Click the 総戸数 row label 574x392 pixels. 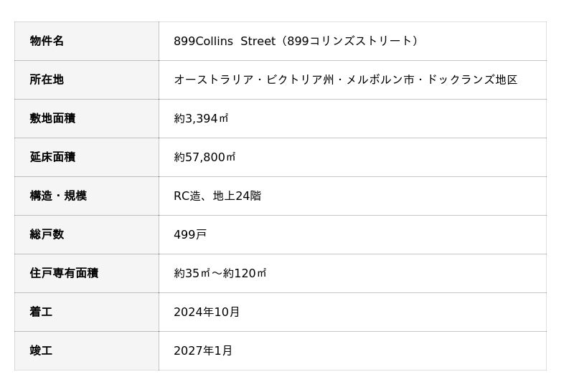47,234
